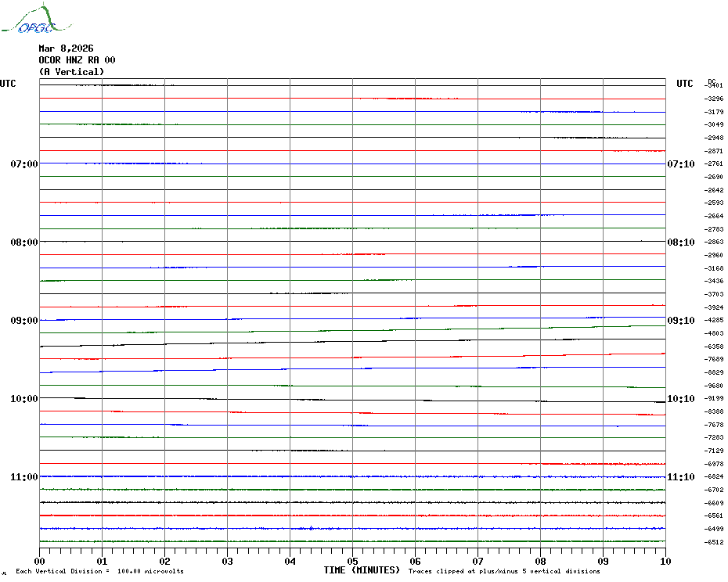Click the (A Vertical) channel label
This screenshot has width=728, height=582.
71,72
